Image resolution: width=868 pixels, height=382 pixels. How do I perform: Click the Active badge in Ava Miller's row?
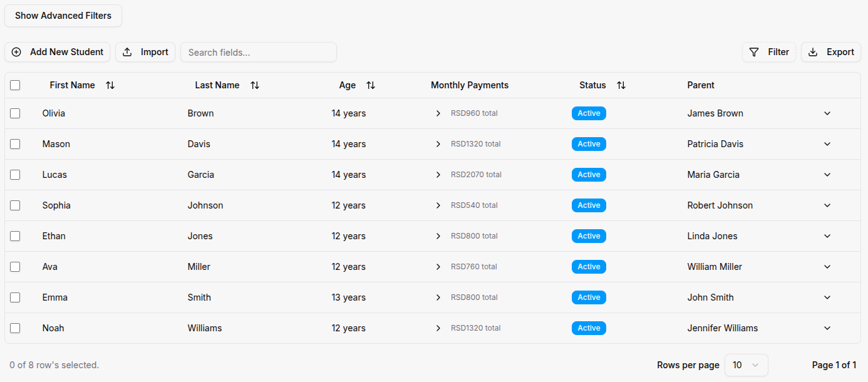(x=589, y=267)
